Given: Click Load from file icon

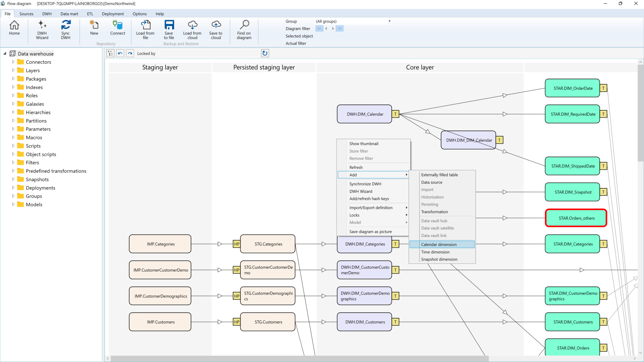Looking at the screenshot, I should tap(145, 30).
